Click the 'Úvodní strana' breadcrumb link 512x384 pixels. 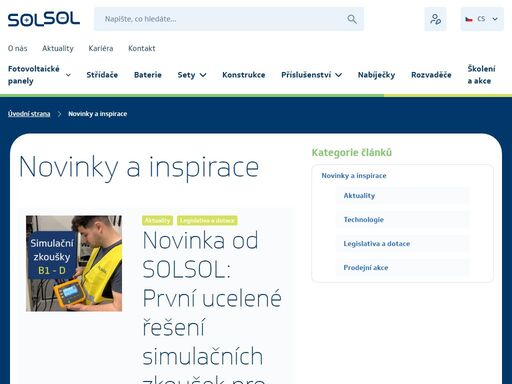29,114
